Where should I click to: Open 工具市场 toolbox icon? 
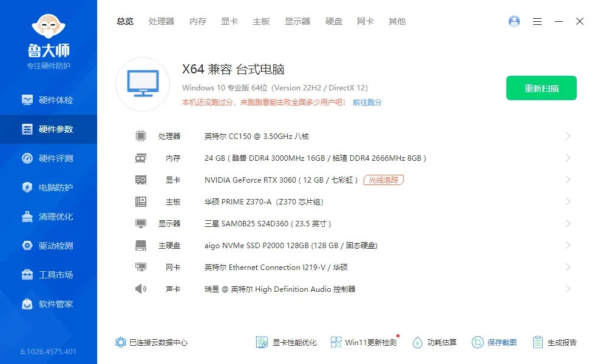coord(27,274)
